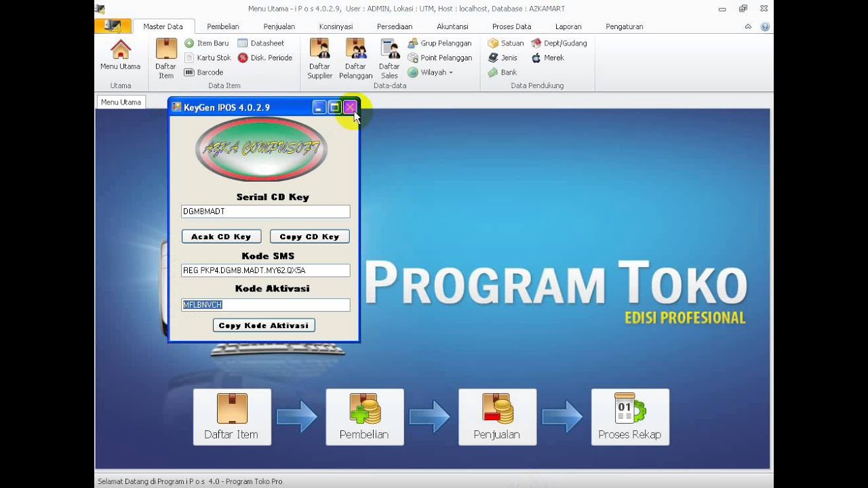Open Pembelian workflow tile

[x=365, y=417]
